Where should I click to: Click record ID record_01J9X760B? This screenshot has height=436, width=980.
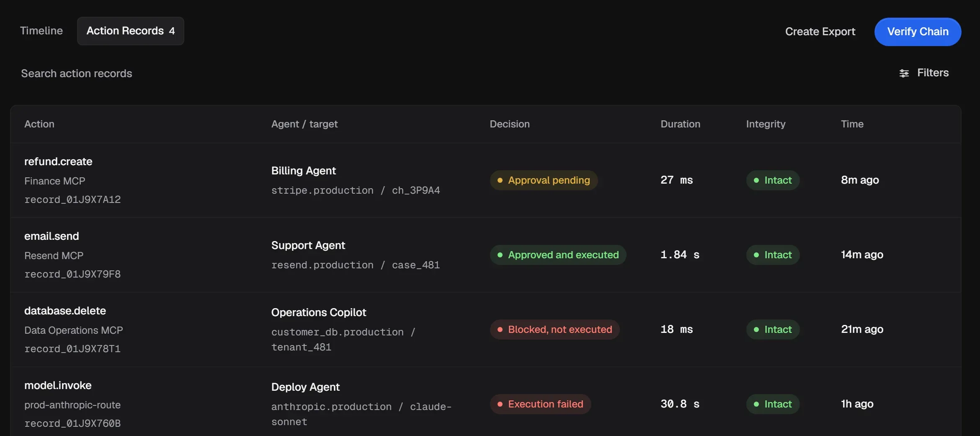coord(72,423)
